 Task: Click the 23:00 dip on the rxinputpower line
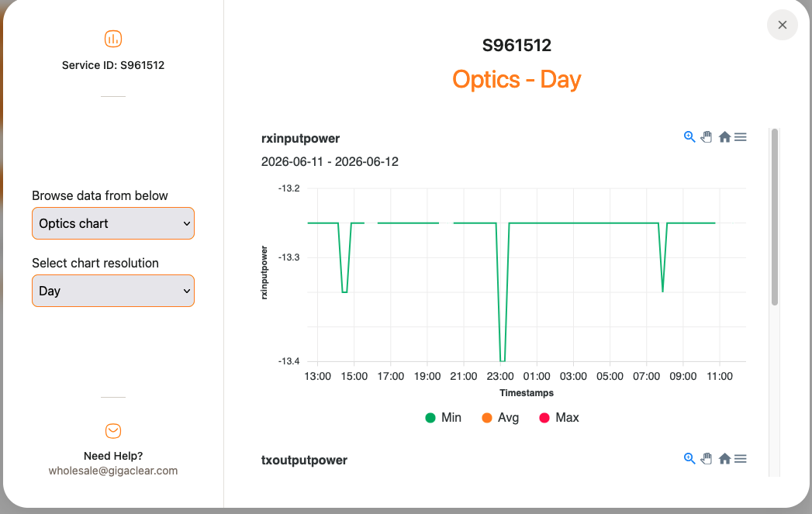tap(503, 360)
